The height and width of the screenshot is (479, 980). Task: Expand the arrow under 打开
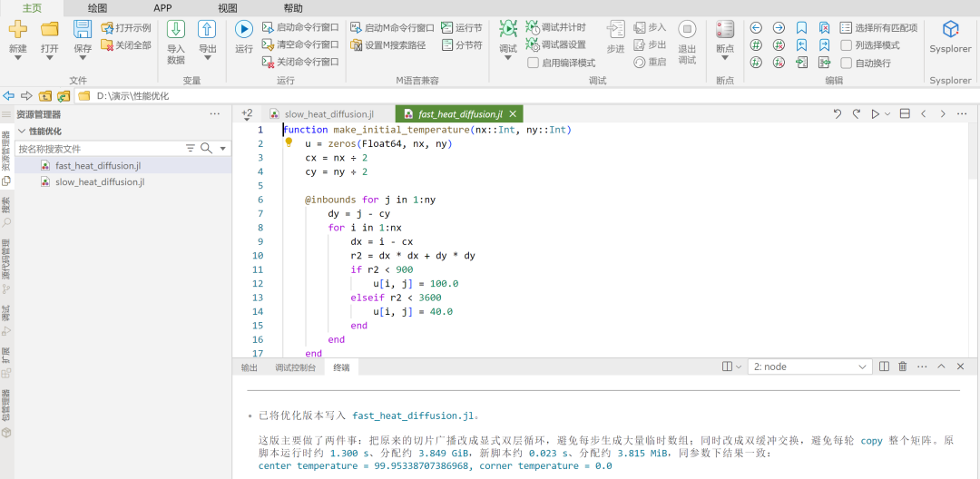click(49, 58)
